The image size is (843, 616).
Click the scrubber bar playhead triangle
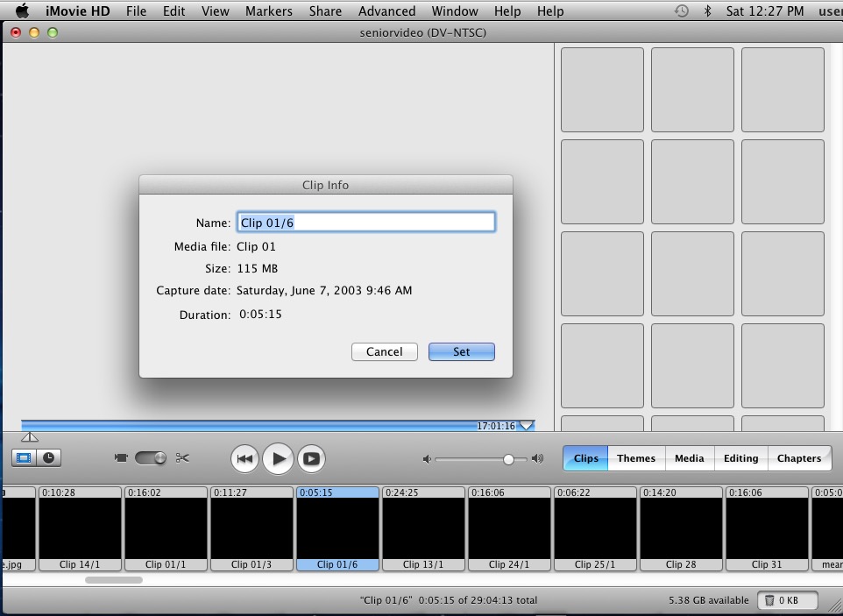tap(527, 426)
